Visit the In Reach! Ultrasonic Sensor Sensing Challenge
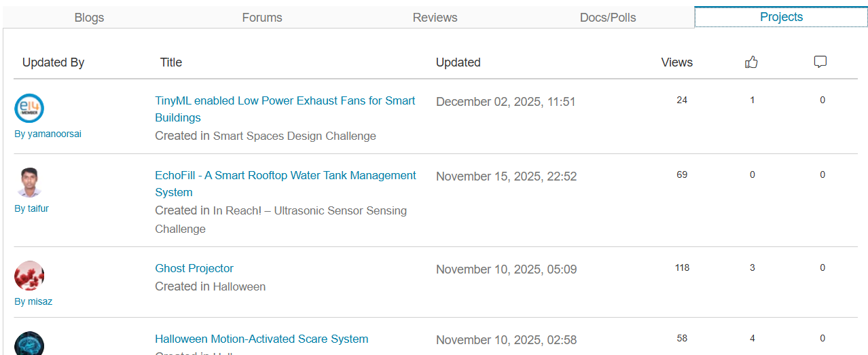 point(310,211)
